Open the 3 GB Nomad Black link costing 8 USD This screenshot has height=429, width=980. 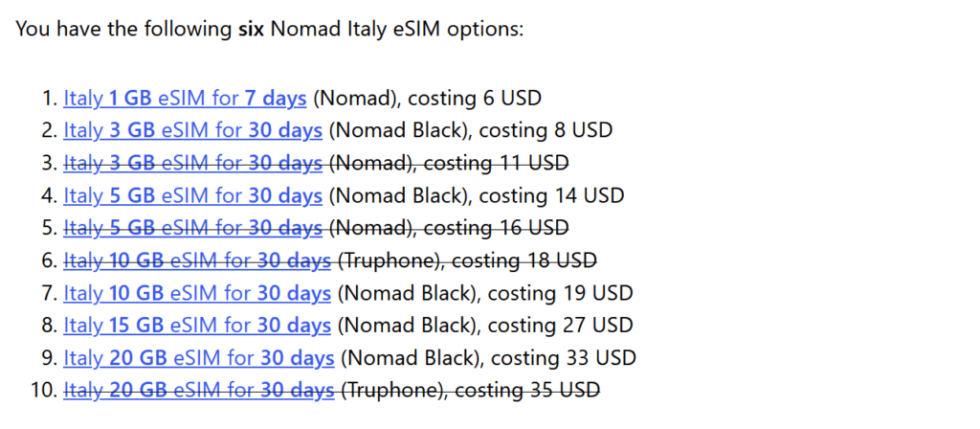pos(192,130)
